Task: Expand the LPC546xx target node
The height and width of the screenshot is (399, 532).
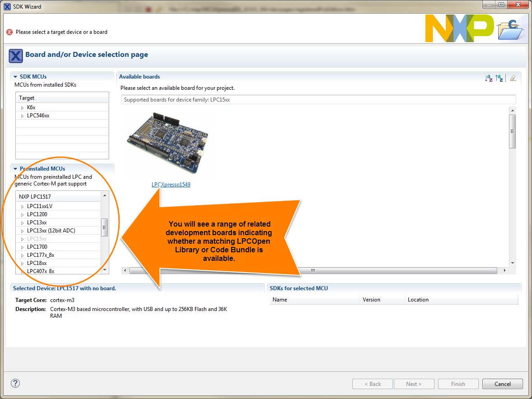Action: [x=23, y=116]
